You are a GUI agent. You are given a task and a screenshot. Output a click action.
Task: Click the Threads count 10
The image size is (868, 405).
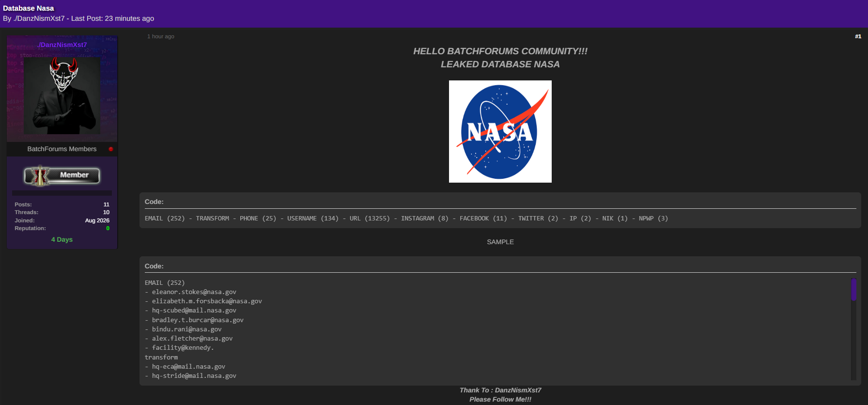coord(107,212)
